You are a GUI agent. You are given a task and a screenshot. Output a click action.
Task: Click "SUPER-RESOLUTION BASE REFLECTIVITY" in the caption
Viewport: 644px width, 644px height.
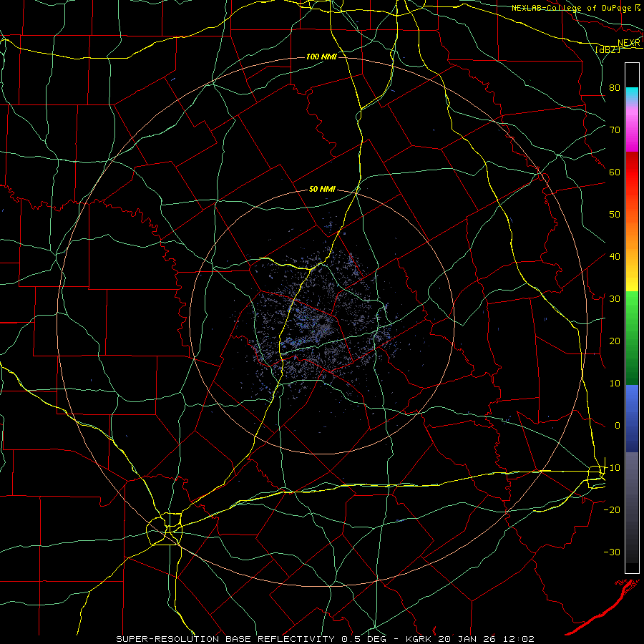click(225, 639)
